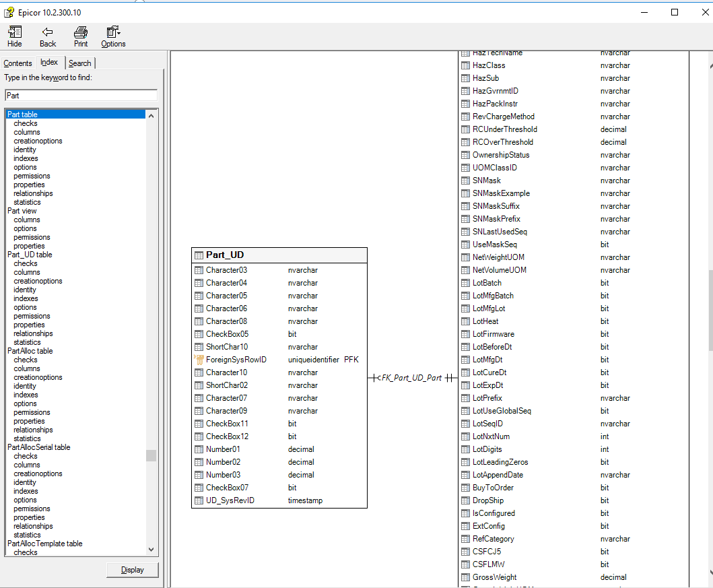
Task: Click the Character10 column name
Action: [226, 372]
